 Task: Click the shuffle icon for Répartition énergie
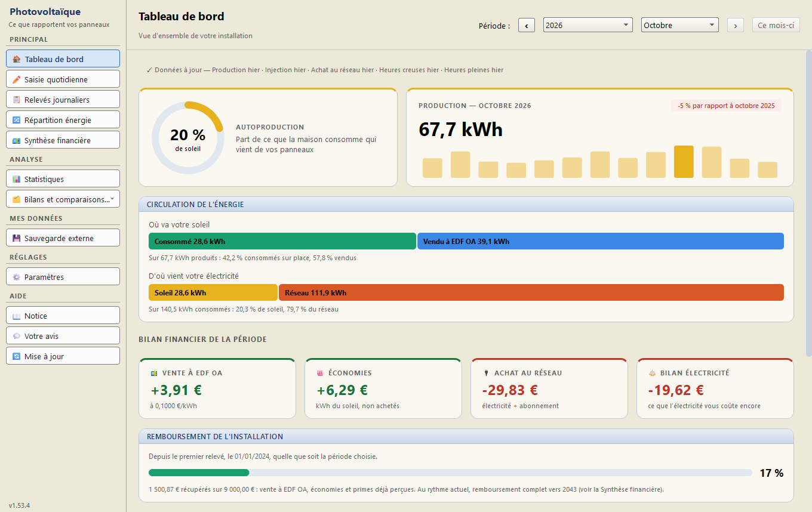(17, 120)
